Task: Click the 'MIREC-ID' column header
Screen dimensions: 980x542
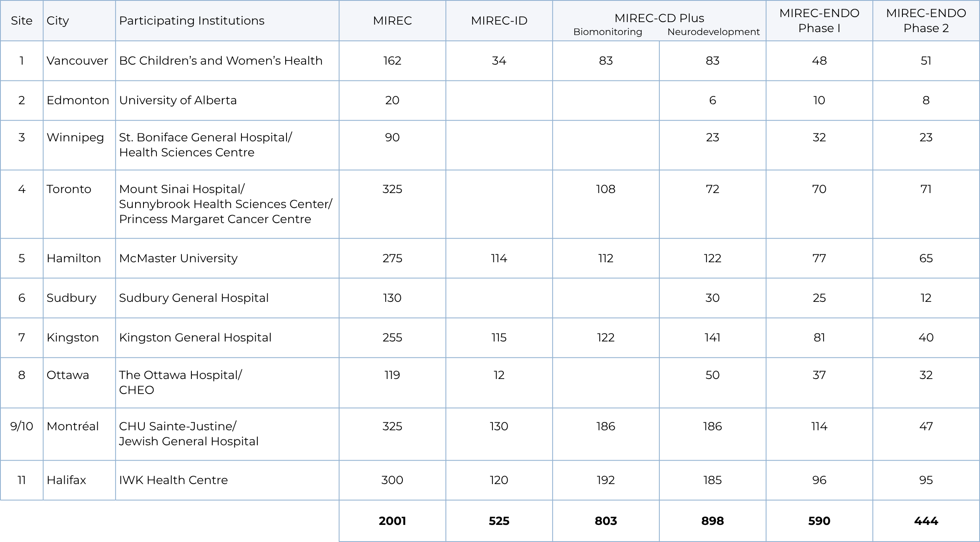Action: (x=499, y=21)
